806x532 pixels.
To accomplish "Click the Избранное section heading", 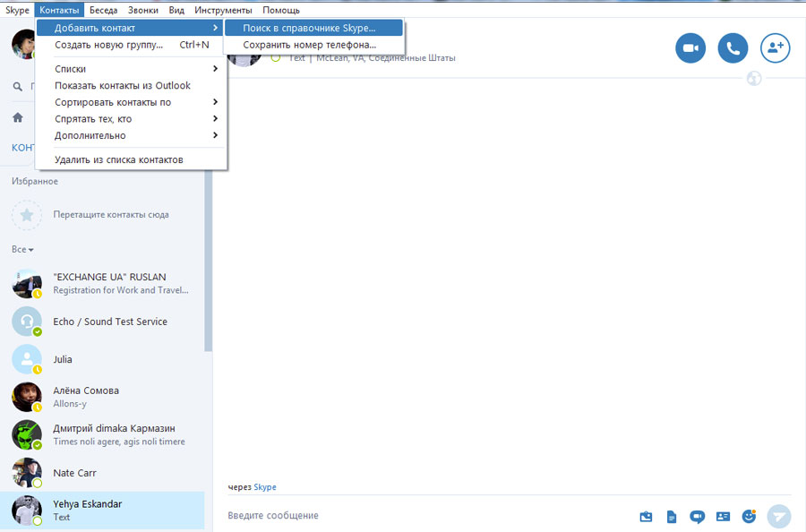I will 35,181.
